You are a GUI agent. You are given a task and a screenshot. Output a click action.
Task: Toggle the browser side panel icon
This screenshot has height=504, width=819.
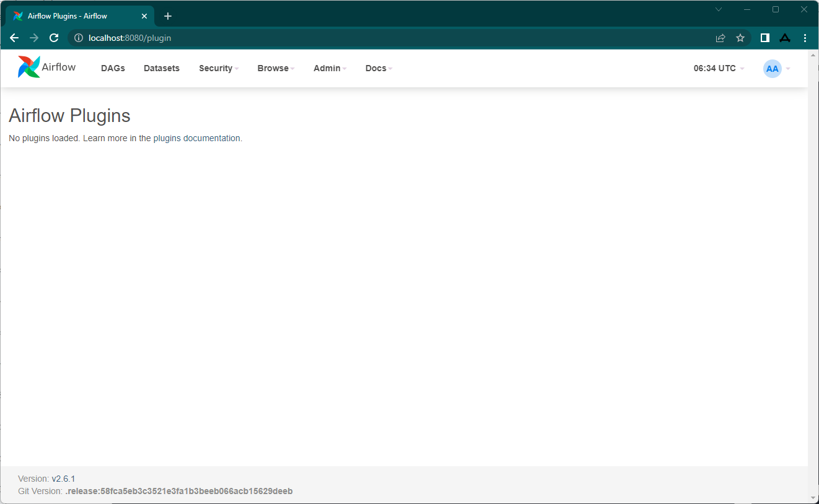(x=765, y=38)
